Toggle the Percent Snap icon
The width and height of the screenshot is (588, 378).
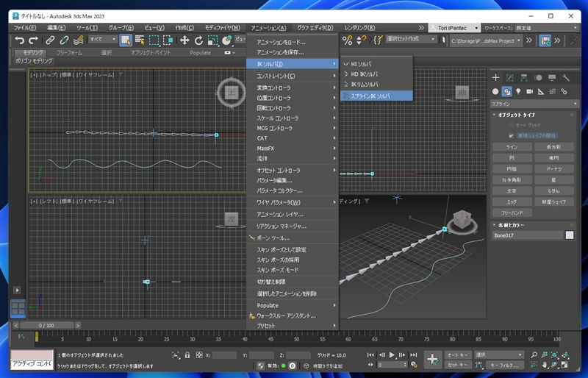point(347,40)
